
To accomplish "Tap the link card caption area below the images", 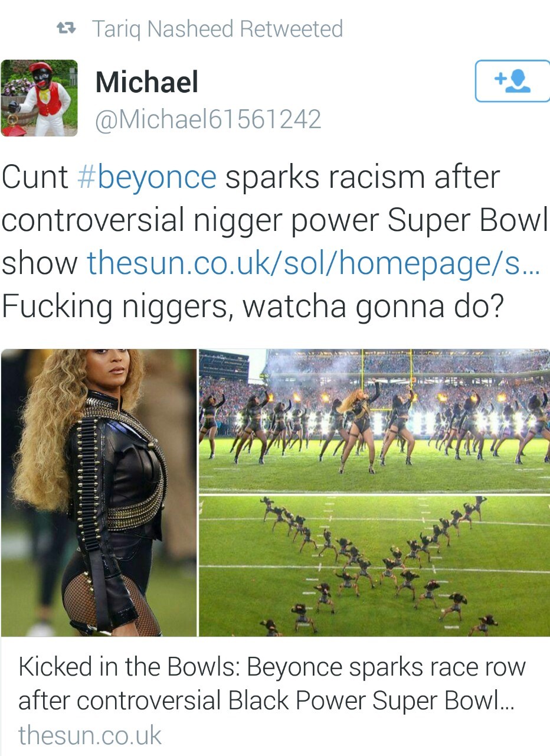I will 275,697.
